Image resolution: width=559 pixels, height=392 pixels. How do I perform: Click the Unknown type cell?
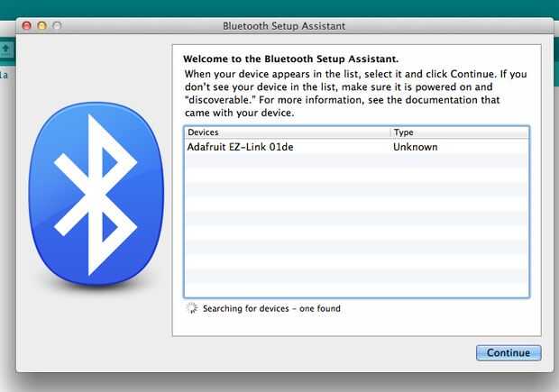[416, 147]
